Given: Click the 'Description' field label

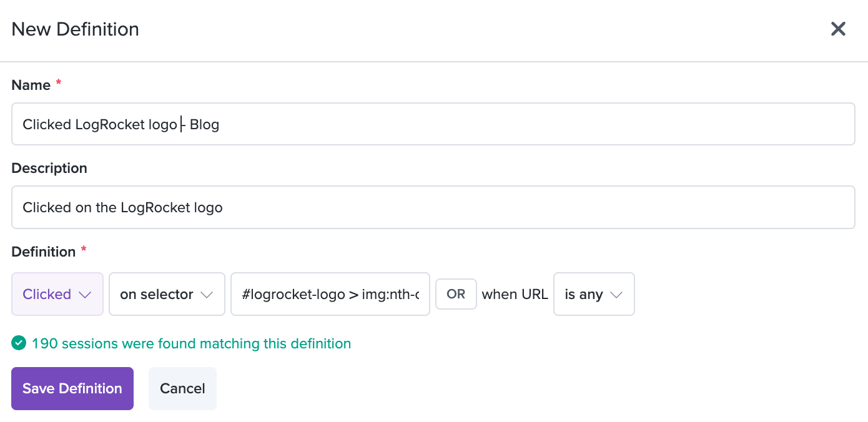Looking at the screenshot, I should pos(49,169).
